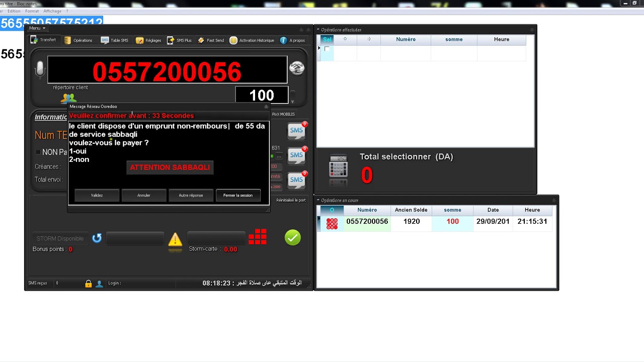The image size is (644, 362).
Task: Click the Numéro column header in Opérations effectuées
Action: [406, 39]
